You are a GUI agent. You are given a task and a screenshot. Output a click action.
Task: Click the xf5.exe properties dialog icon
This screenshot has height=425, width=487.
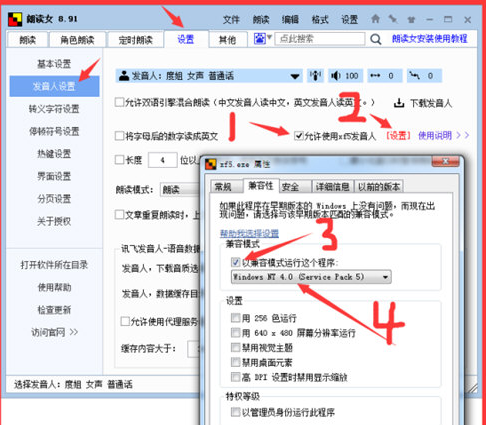click(x=211, y=164)
